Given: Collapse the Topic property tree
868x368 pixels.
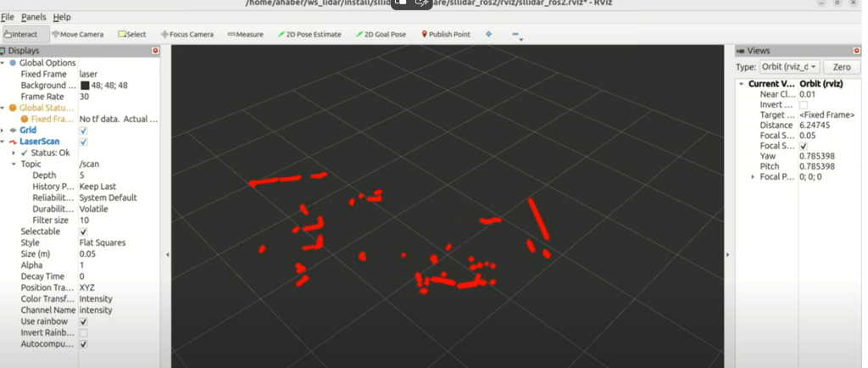Looking at the screenshot, I should pyautogui.click(x=14, y=164).
